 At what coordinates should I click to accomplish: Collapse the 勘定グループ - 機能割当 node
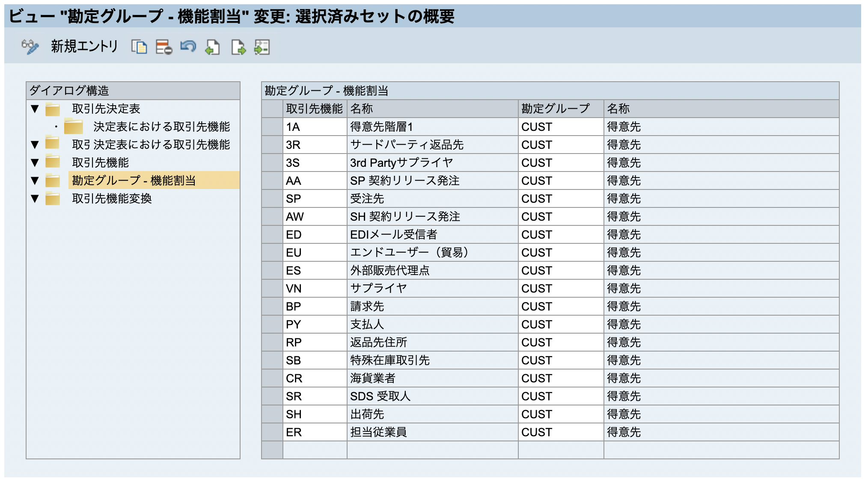(x=34, y=180)
